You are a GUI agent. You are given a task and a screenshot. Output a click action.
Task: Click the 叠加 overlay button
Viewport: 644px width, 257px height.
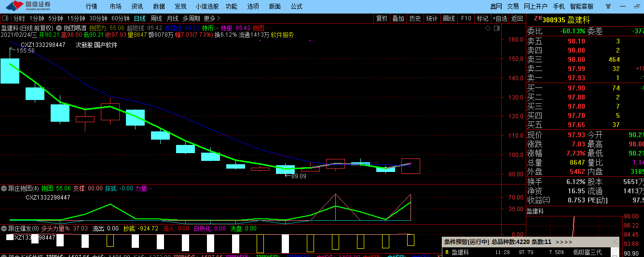(398, 18)
